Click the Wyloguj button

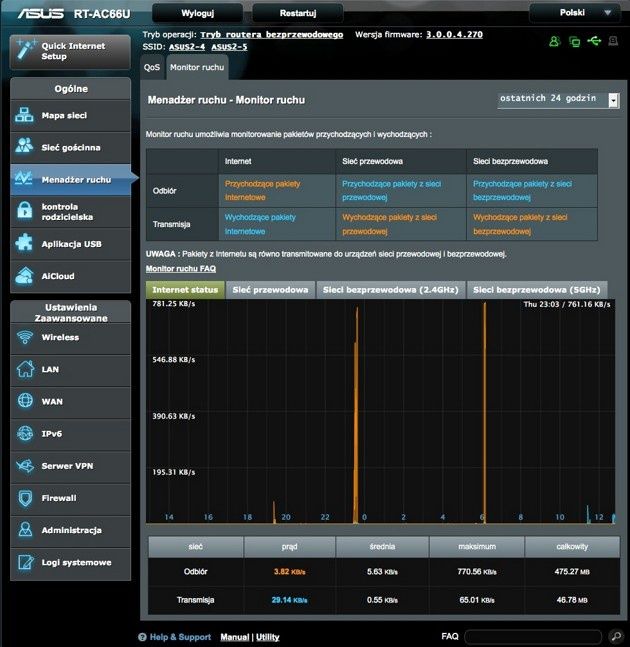coord(197,13)
